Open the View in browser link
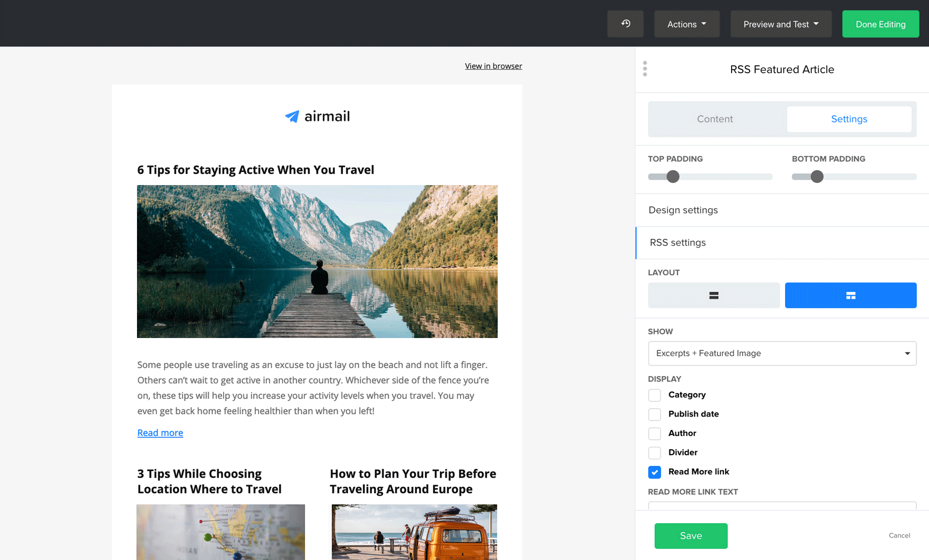The image size is (929, 560). tap(493, 66)
